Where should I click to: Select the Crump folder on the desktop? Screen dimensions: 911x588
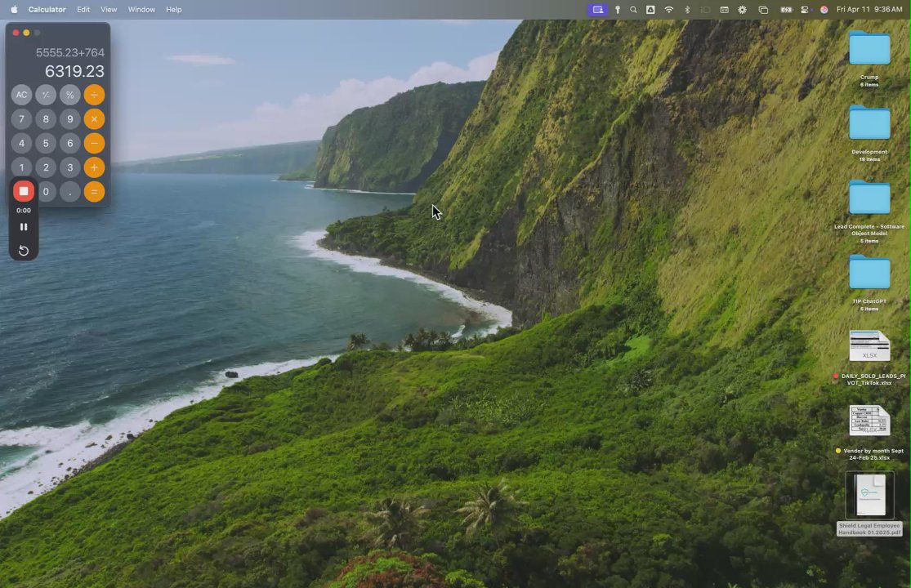click(x=869, y=47)
